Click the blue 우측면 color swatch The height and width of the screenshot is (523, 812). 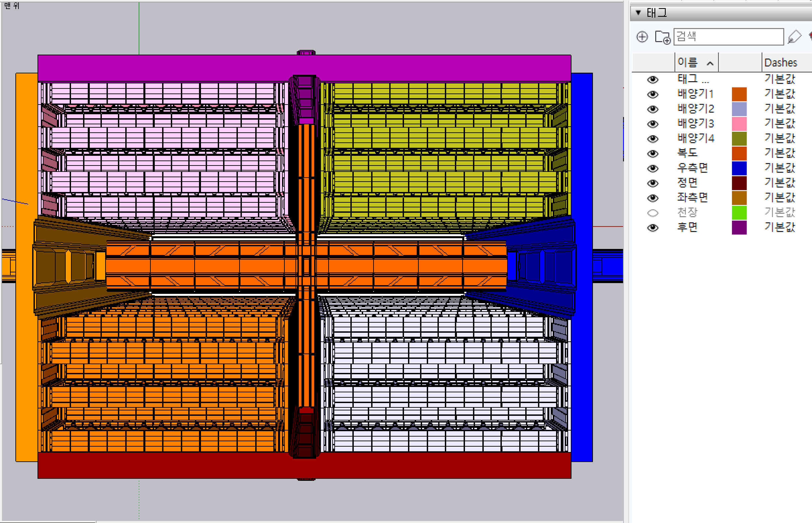pos(739,169)
